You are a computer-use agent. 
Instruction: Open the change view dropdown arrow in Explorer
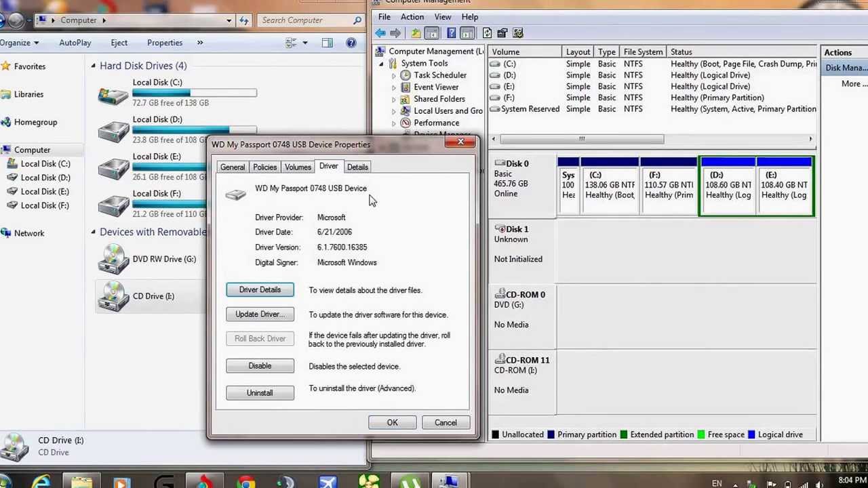[x=305, y=43]
